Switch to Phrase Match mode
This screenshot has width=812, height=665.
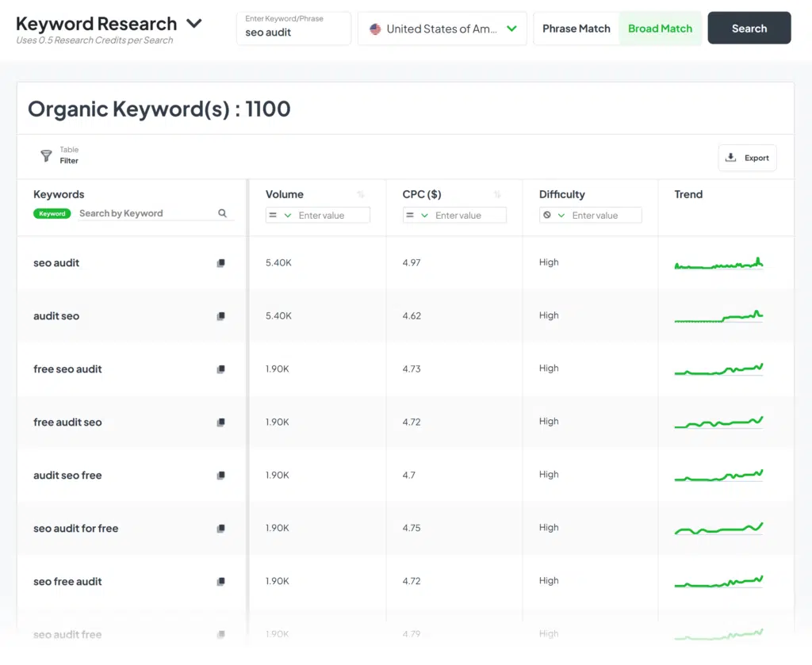pyautogui.click(x=576, y=29)
